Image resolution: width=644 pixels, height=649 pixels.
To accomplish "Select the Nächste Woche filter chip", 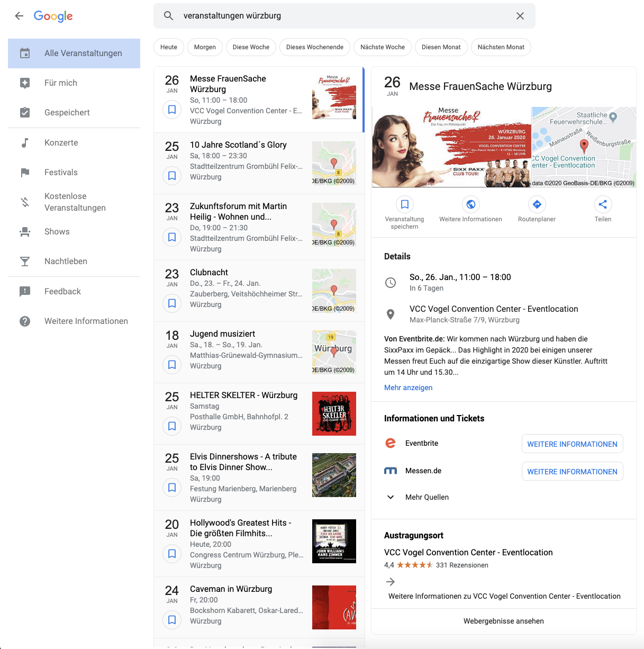I will pos(383,47).
